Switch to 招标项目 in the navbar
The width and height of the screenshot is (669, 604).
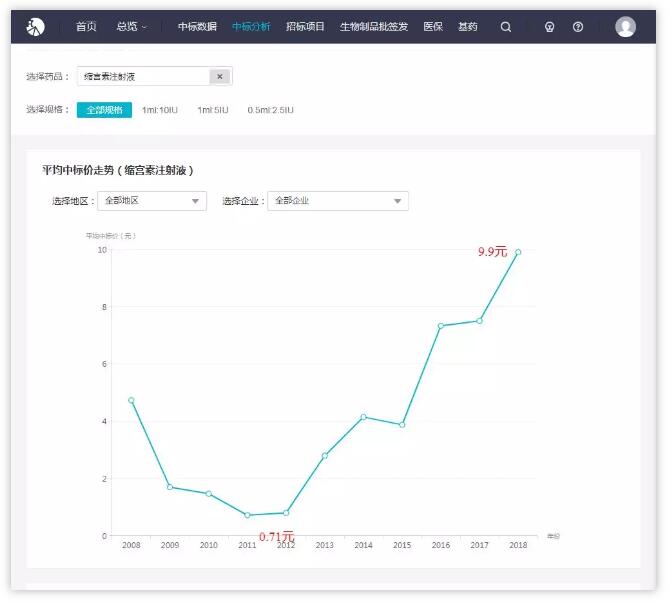pos(305,27)
